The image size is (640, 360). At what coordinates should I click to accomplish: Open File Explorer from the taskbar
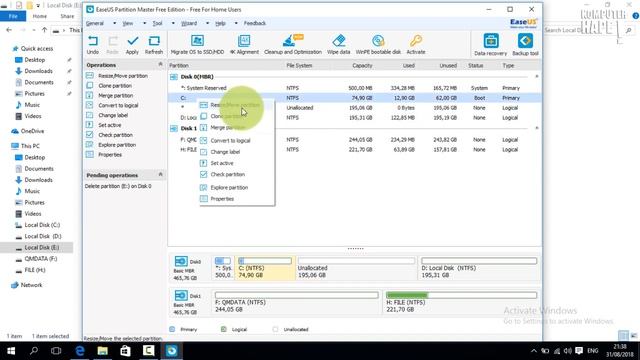point(102,351)
